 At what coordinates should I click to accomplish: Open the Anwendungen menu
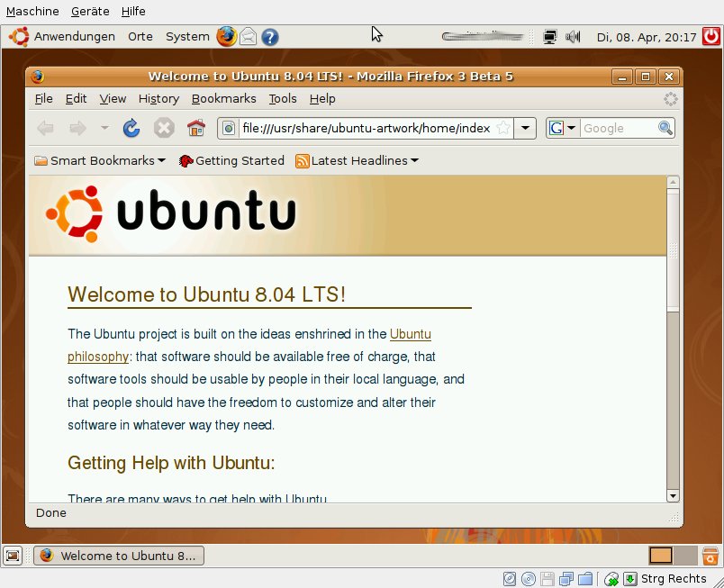tap(74, 37)
